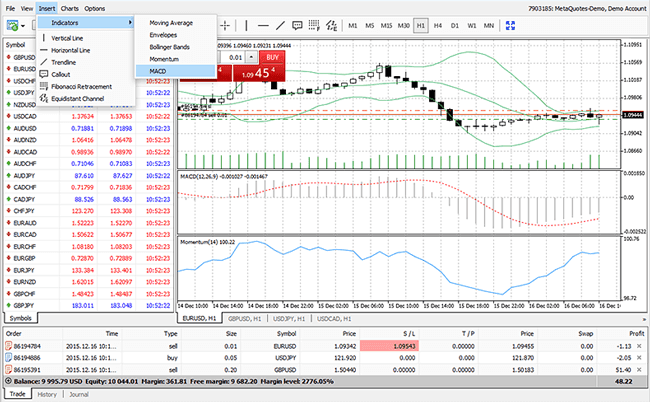
Task: Click the 1.09 45 buy price panel
Action: click(259, 73)
